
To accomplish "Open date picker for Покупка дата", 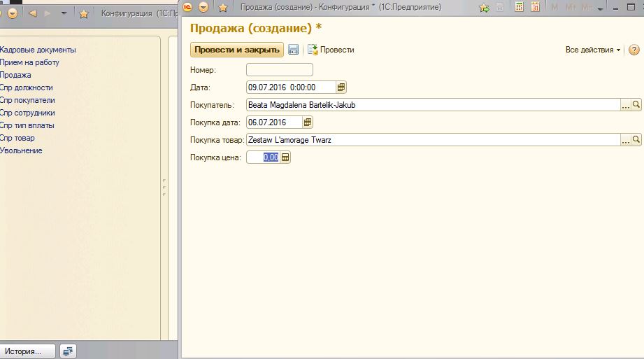I will pos(308,122).
